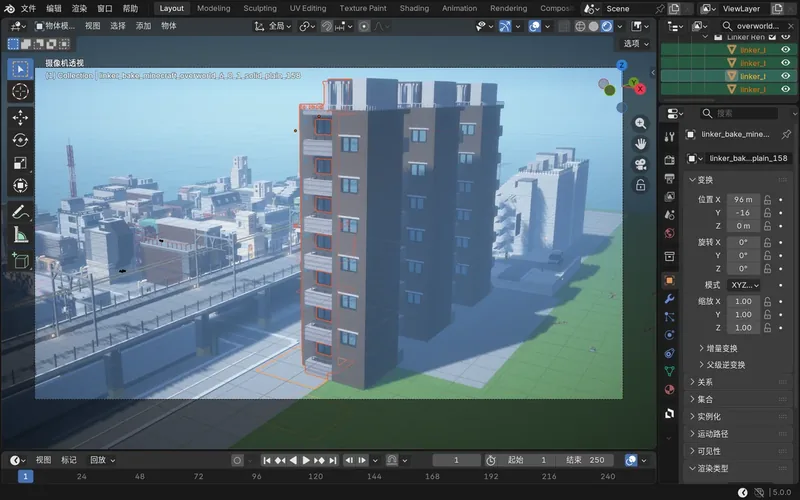The height and width of the screenshot is (500, 800).
Task: Click the current frame number field
Action: pos(457,460)
